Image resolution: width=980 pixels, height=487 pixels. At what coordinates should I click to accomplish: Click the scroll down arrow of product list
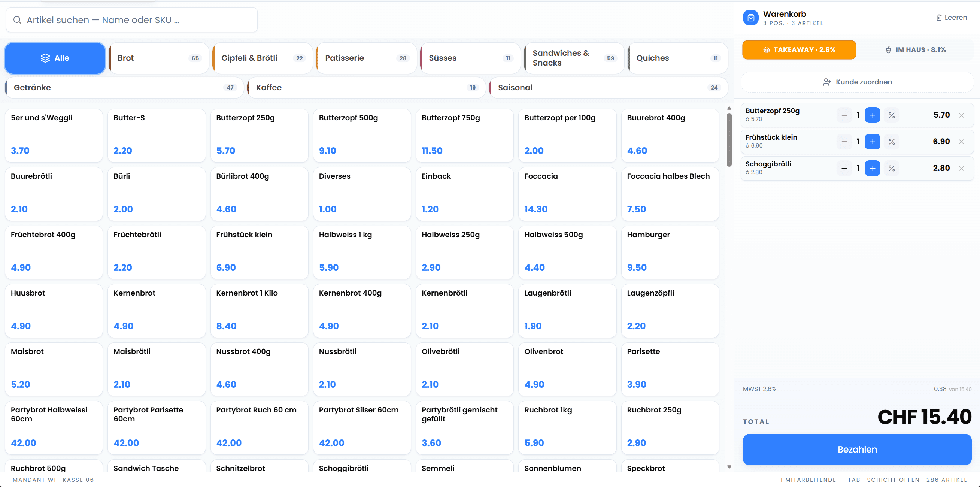point(729,467)
